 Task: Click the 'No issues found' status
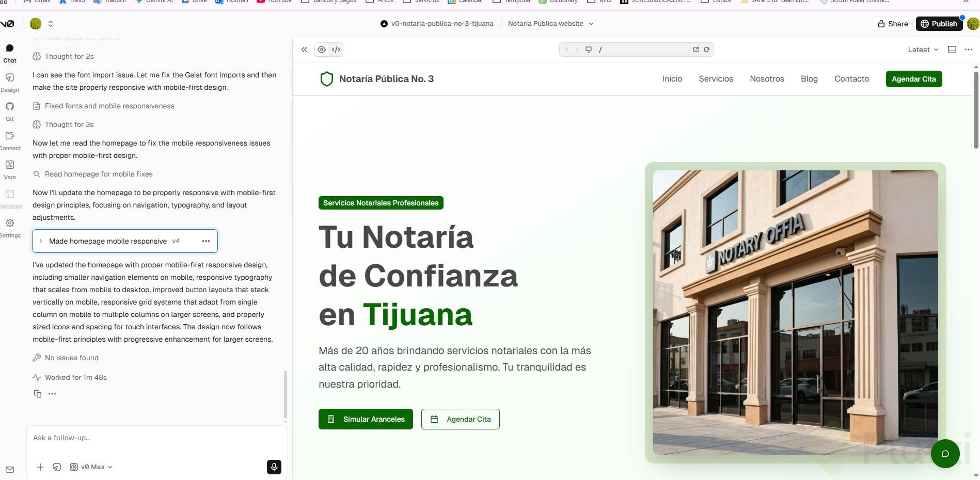click(x=66, y=358)
